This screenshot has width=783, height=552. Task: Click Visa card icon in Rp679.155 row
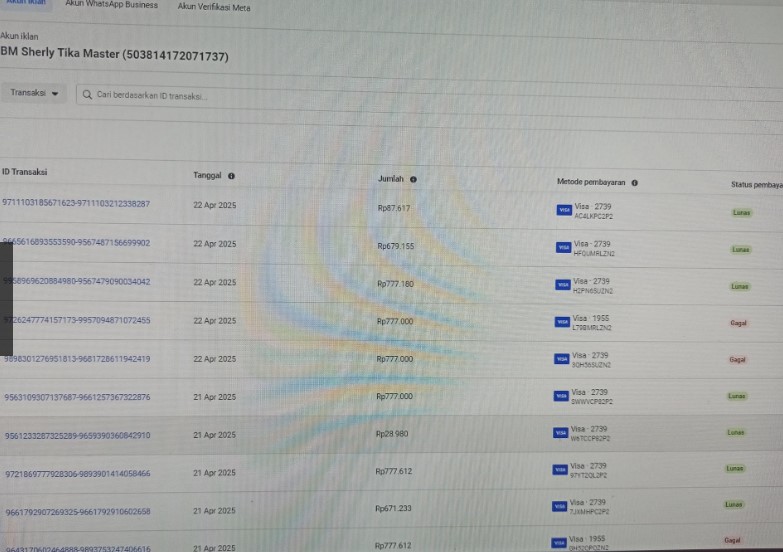click(x=563, y=247)
